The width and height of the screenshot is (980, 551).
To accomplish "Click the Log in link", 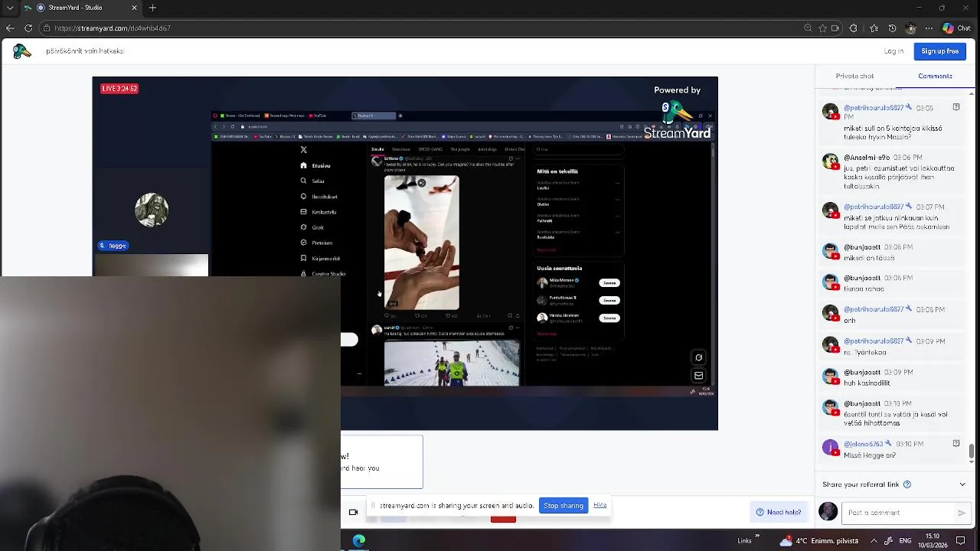I will click(x=893, y=51).
